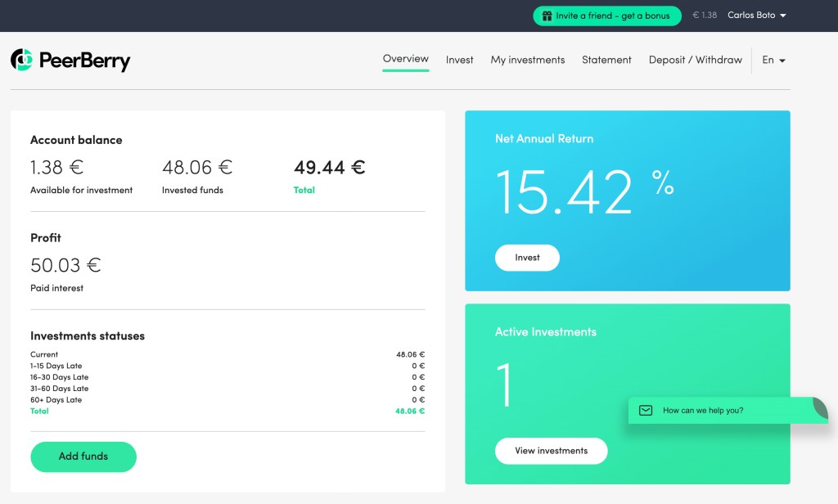Click the € 1.38 balance in the header
The height and width of the screenshot is (504, 838).
point(705,15)
